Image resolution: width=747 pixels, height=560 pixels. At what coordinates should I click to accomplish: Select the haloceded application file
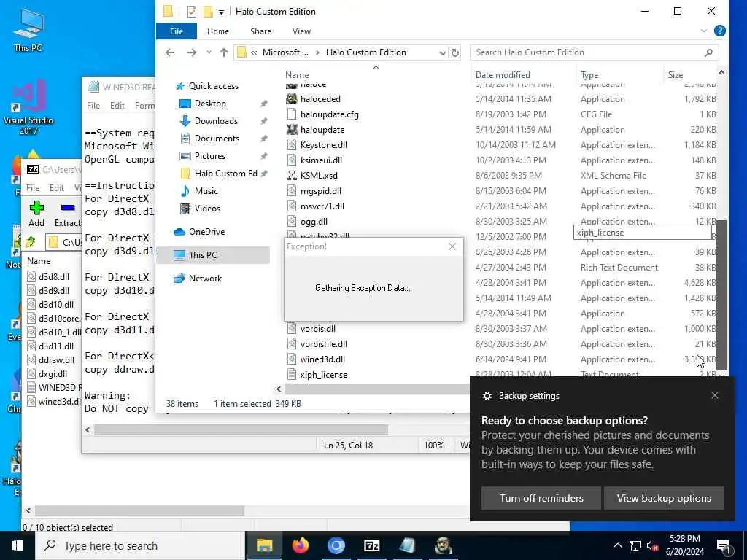[320, 99]
